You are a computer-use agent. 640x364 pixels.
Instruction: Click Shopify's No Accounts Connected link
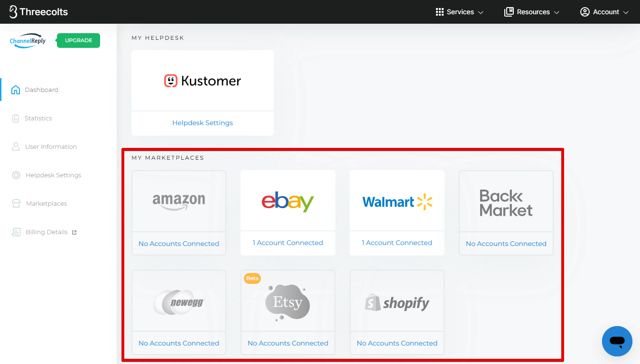pos(397,343)
